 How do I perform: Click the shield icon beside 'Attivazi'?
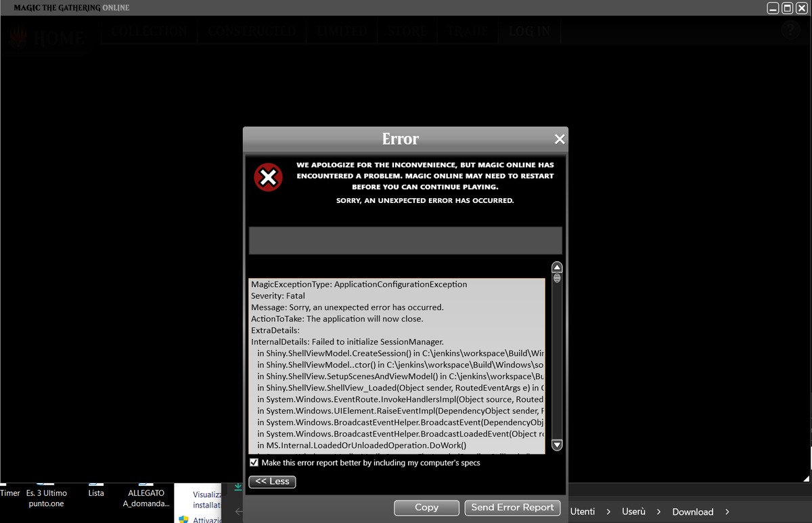pos(183,520)
